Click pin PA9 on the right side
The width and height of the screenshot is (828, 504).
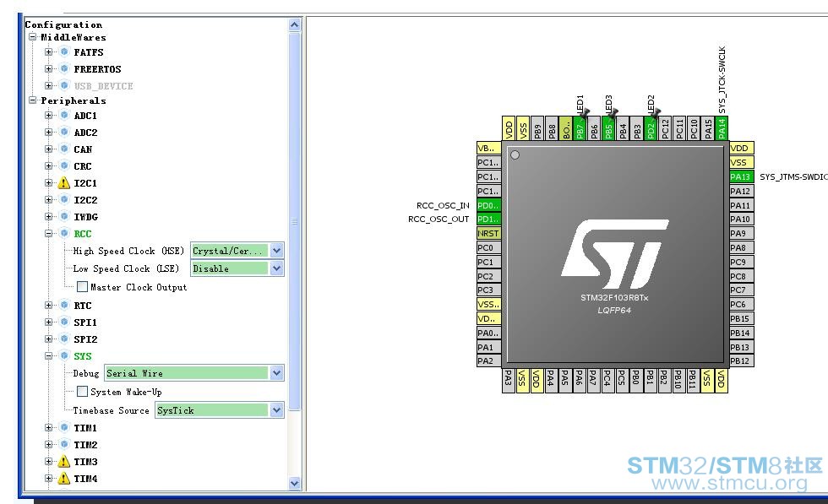click(742, 233)
